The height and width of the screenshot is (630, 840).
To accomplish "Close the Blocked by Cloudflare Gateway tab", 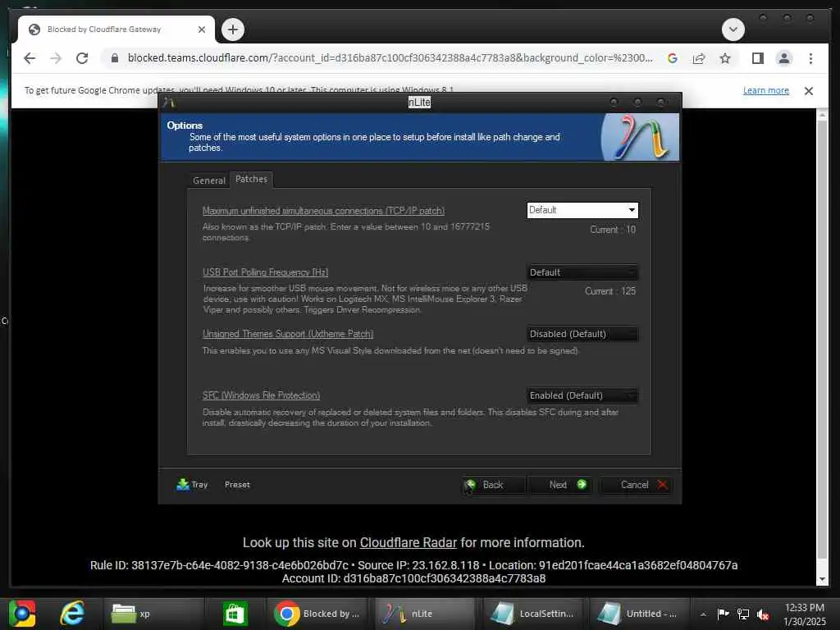I will click(x=202, y=30).
